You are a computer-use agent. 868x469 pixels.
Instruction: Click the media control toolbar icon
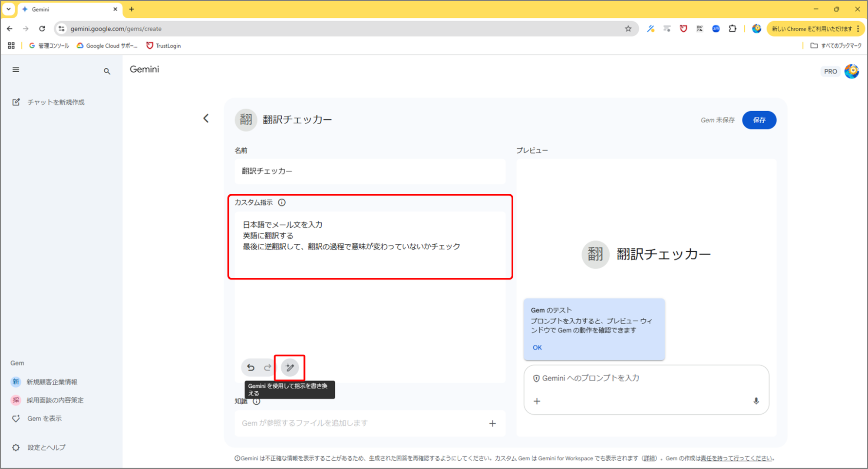pos(667,29)
